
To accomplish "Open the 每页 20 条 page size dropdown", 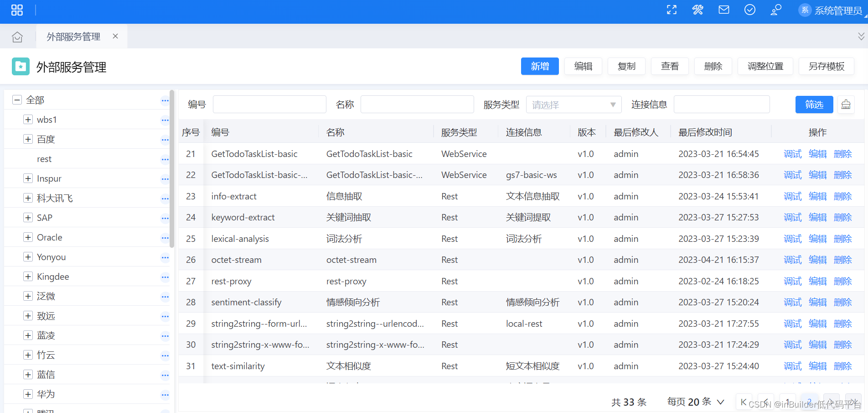I will 695,402.
